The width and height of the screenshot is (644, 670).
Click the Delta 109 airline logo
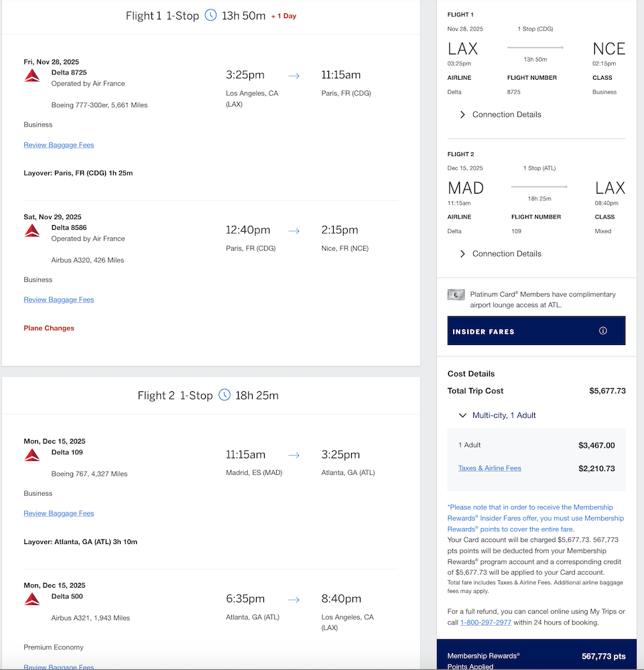(x=32, y=456)
